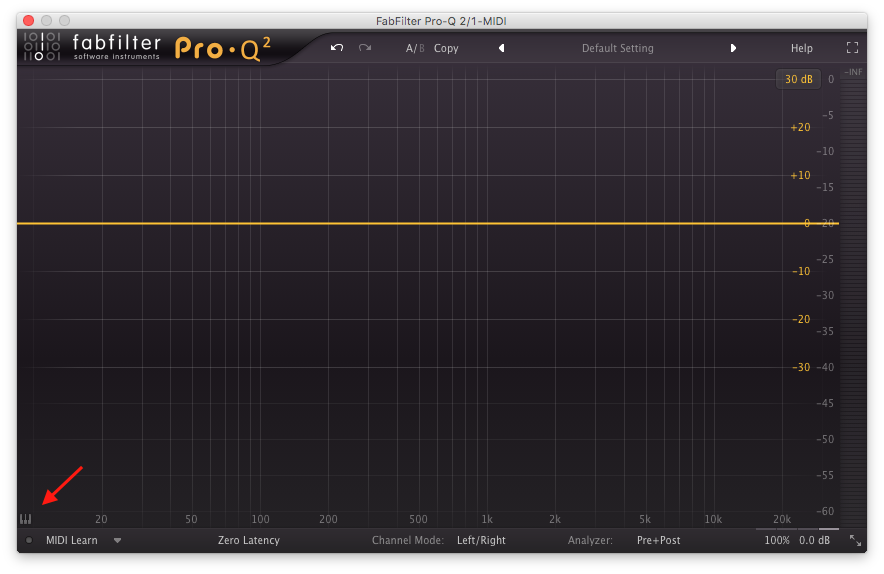
Task: Open the Analyzer Pre+Post settings
Action: pos(658,540)
